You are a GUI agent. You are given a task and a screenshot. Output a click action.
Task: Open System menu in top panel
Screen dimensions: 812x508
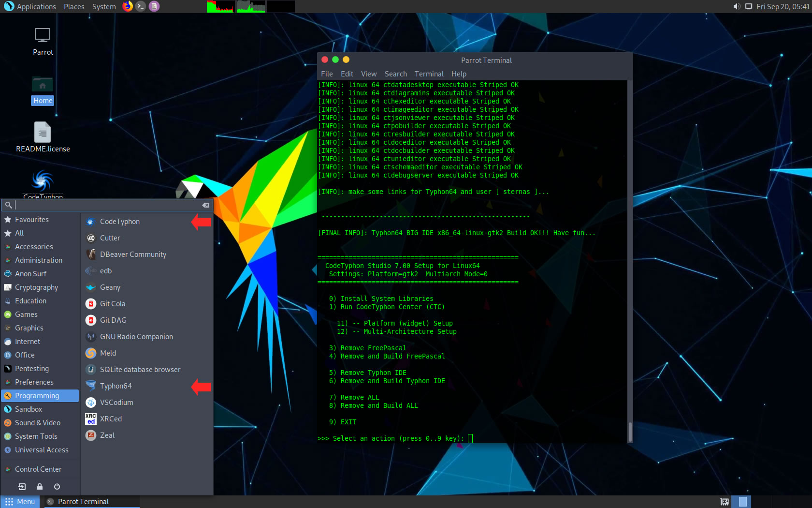tap(104, 6)
